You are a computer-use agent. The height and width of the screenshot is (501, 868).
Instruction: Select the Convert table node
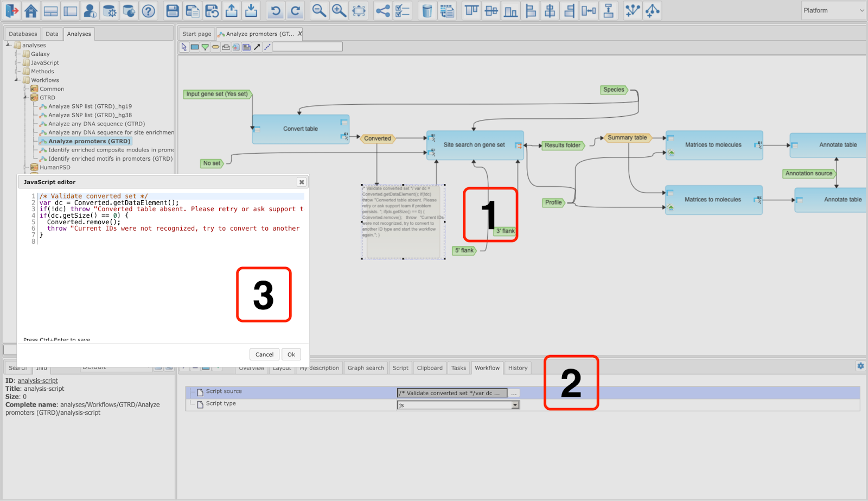301,129
